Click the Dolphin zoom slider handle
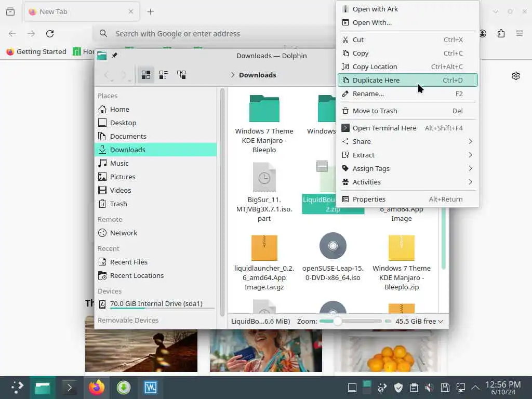The width and height of the screenshot is (532, 399). pos(337,321)
